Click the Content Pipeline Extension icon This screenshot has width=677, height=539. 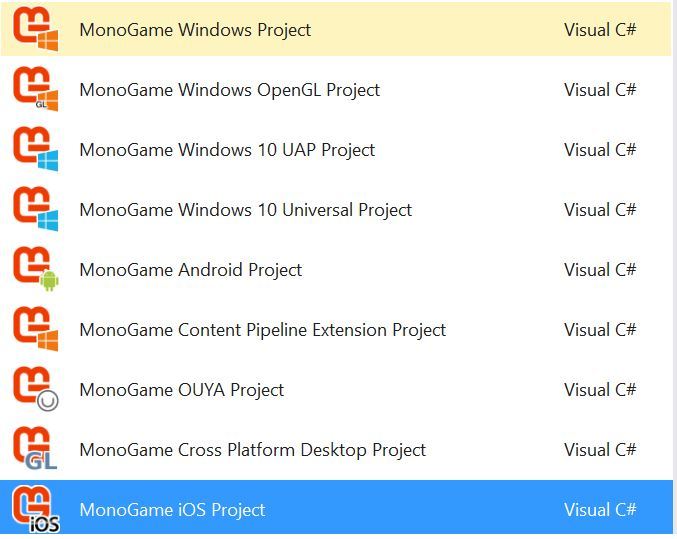(35, 329)
